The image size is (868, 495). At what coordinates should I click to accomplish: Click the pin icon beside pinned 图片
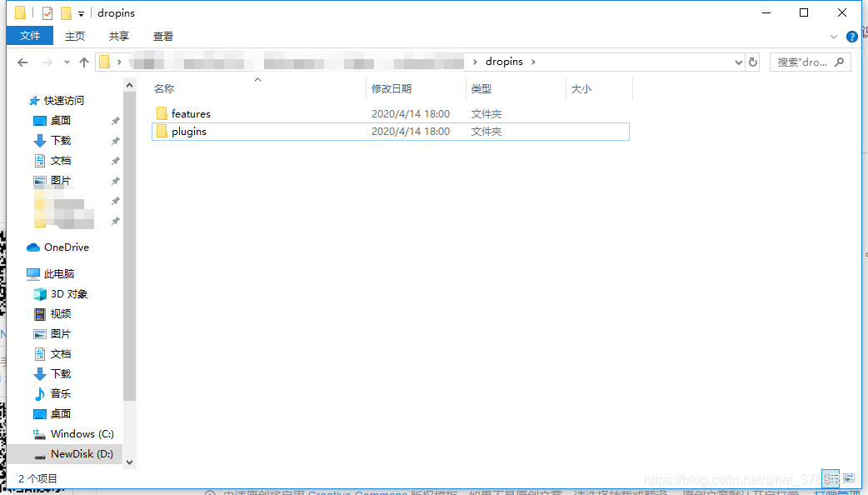115,181
